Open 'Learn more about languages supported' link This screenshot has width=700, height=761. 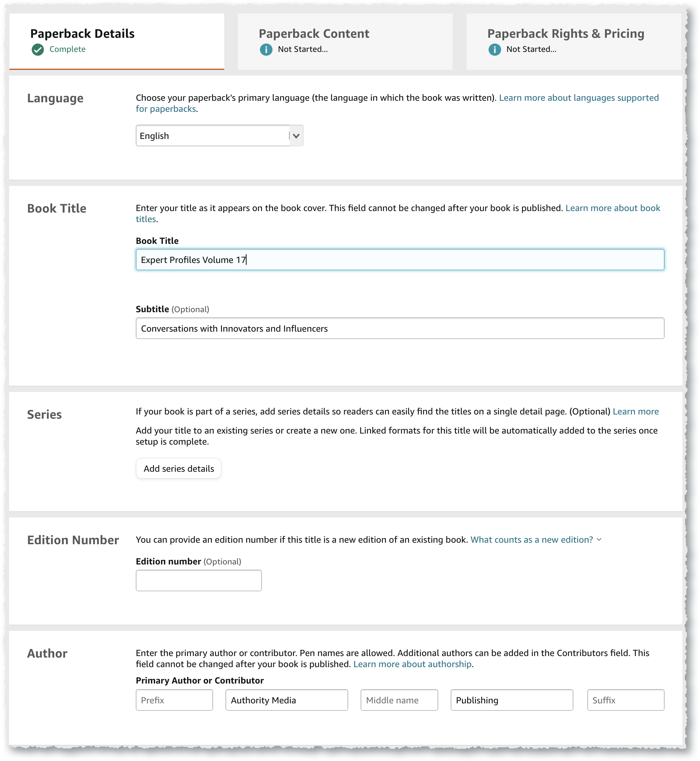tap(579, 98)
